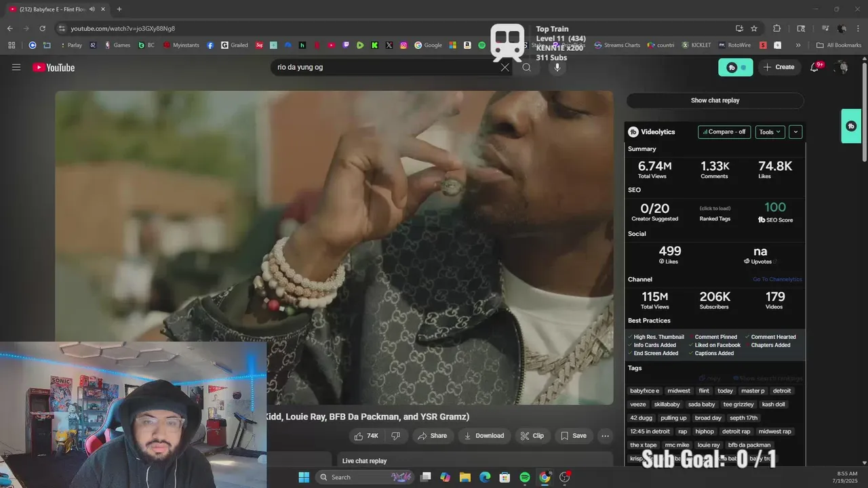Open the Instagram bookmark icon
Image resolution: width=868 pixels, height=488 pixels.
tap(403, 45)
